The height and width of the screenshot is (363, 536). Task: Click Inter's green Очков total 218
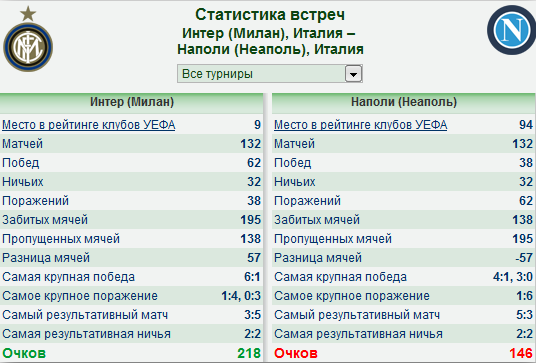click(x=249, y=353)
